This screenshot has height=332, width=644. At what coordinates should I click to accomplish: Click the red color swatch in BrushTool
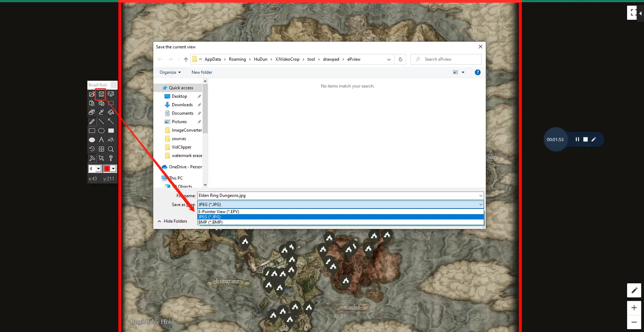point(107,169)
